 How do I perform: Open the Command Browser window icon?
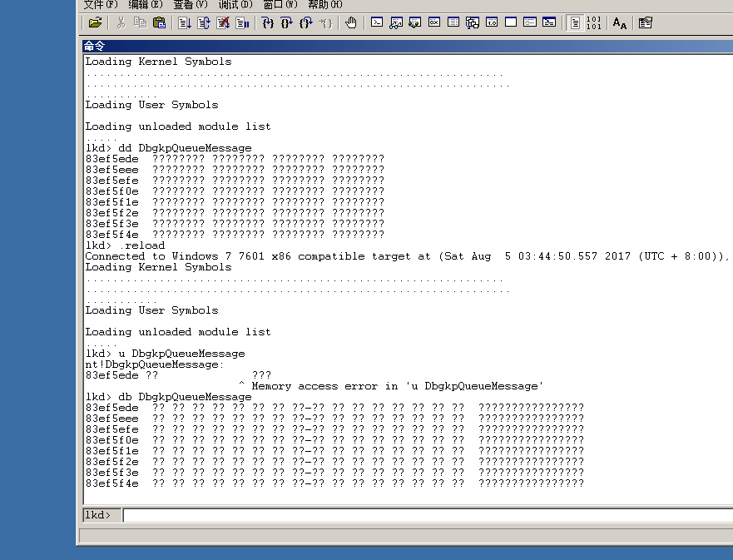tap(549, 22)
